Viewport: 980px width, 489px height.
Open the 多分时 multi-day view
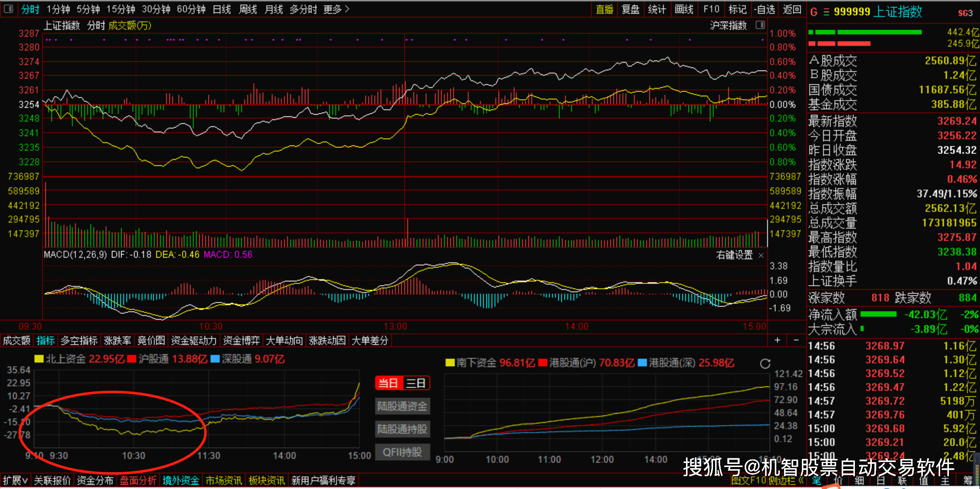point(303,9)
